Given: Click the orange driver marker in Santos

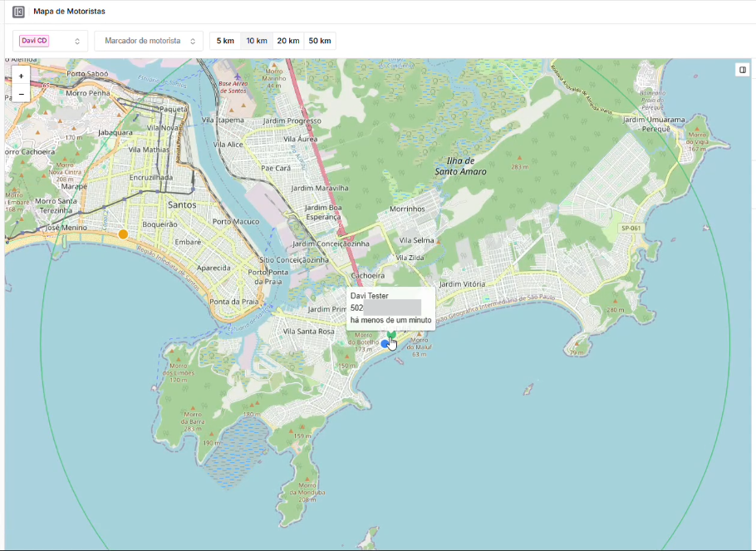Looking at the screenshot, I should (x=124, y=234).
